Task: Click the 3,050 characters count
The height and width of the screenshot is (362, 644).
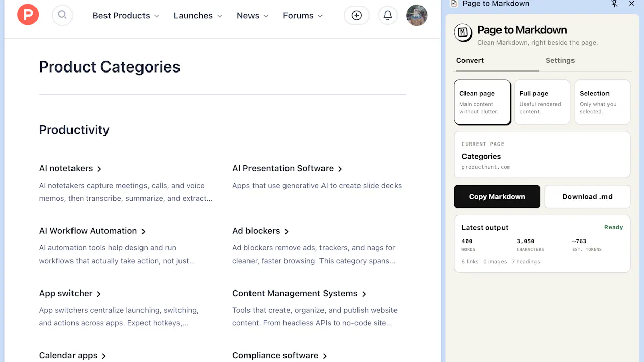Action: pos(526,241)
